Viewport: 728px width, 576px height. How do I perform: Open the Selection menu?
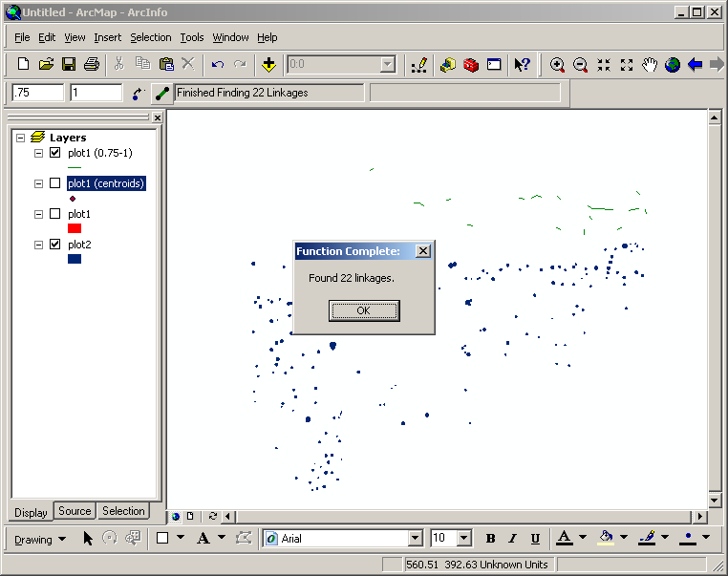coord(151,37)
